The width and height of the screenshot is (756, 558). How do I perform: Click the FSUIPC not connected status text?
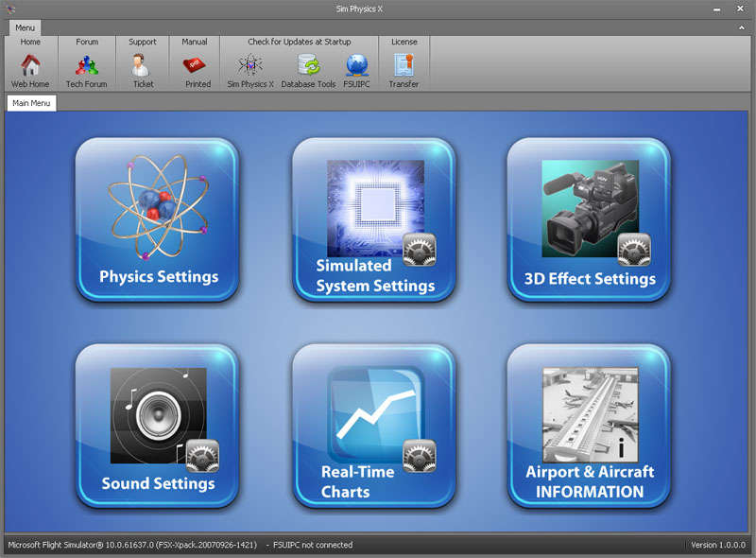click(313, 545)
